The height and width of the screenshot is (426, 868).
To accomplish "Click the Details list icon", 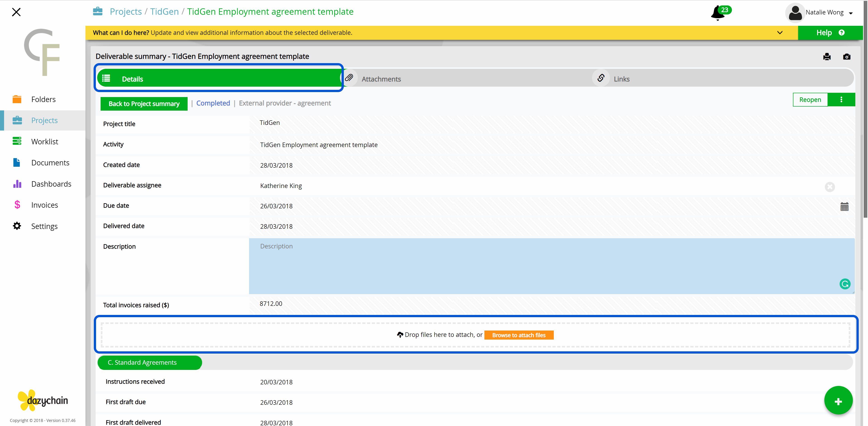I will click(x=106, y=78).
